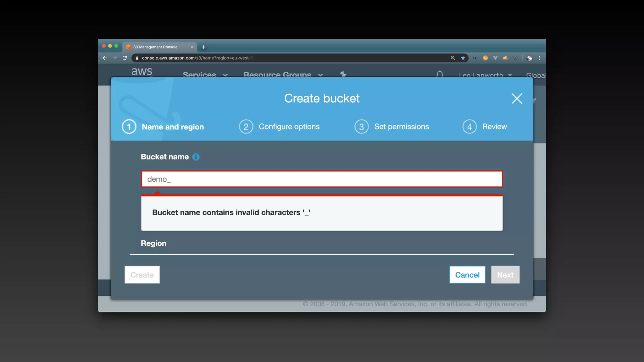Click into the Bucket name input field
The height and width of the screenshot is (362, 644).
pyautogui.click(x=322, y=179)
